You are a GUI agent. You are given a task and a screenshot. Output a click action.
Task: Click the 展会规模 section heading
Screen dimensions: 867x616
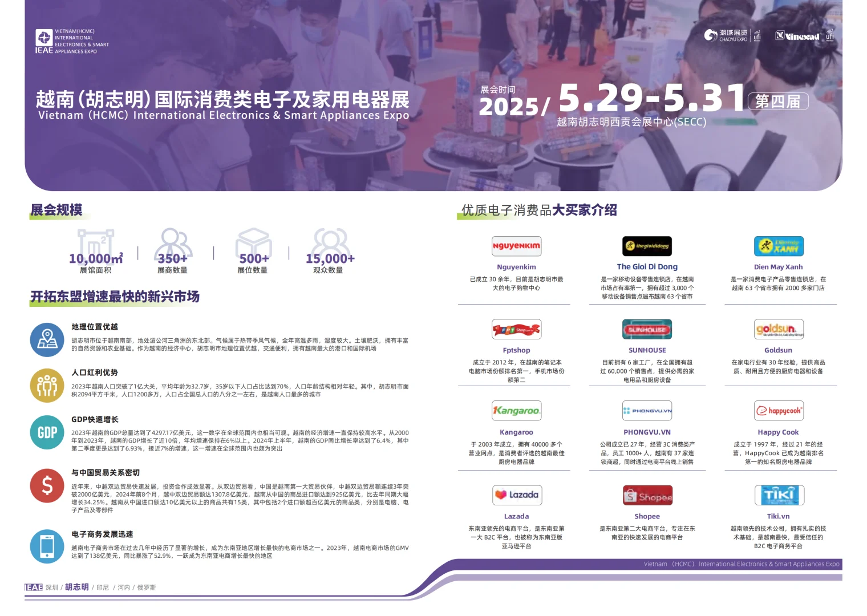point(56,210)
